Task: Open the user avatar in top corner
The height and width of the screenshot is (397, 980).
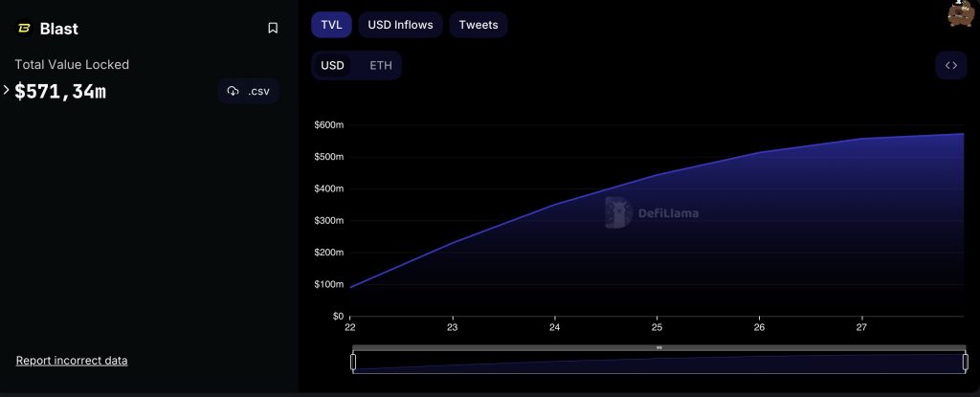Action: [x=961, y=12]
